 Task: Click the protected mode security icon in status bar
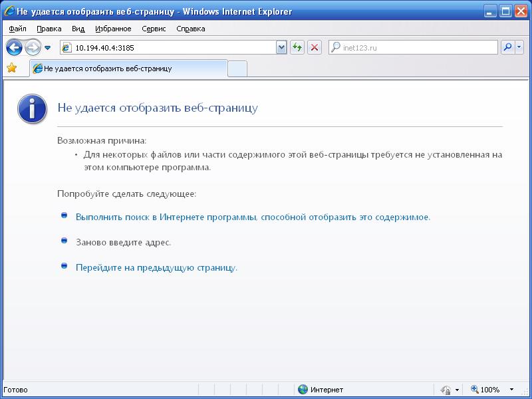point(446,390)
